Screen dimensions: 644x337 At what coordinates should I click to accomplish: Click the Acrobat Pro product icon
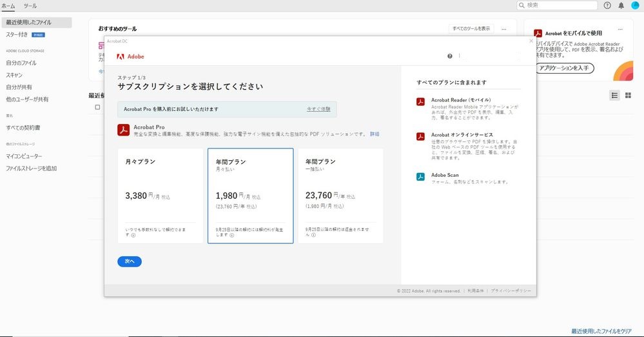[x=124, y=130]
